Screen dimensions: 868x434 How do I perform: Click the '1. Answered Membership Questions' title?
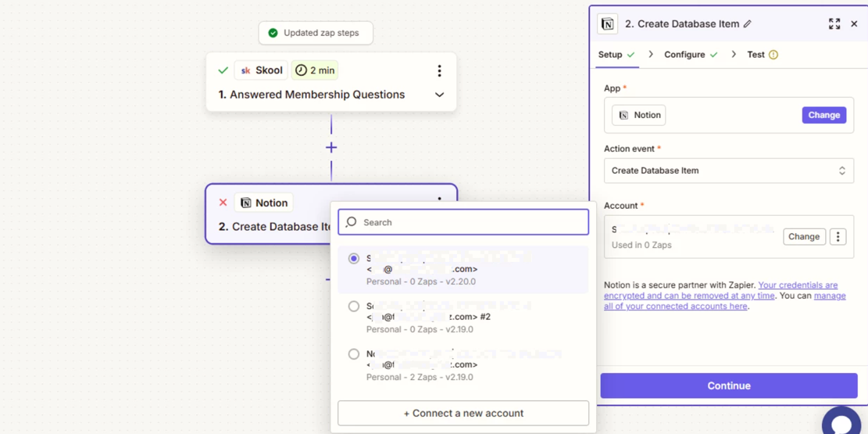tap(312, 95)
